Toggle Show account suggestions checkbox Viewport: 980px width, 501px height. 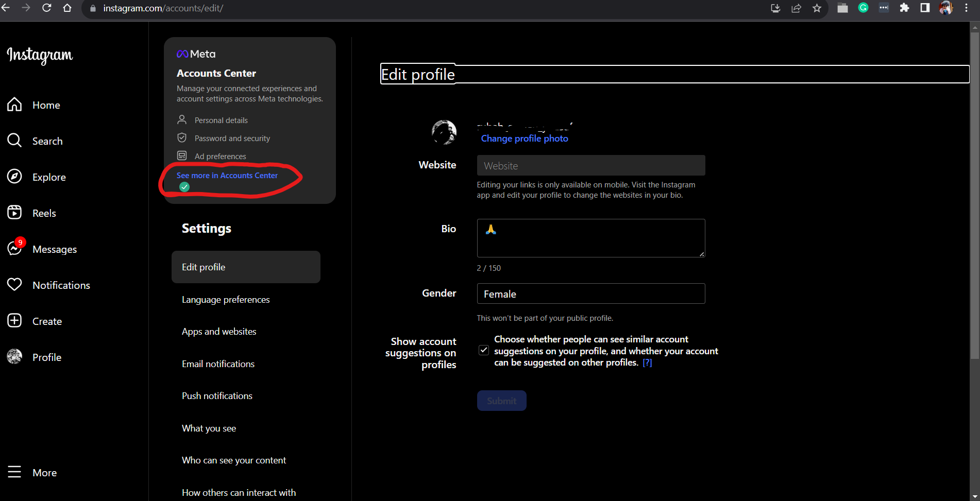483,350
